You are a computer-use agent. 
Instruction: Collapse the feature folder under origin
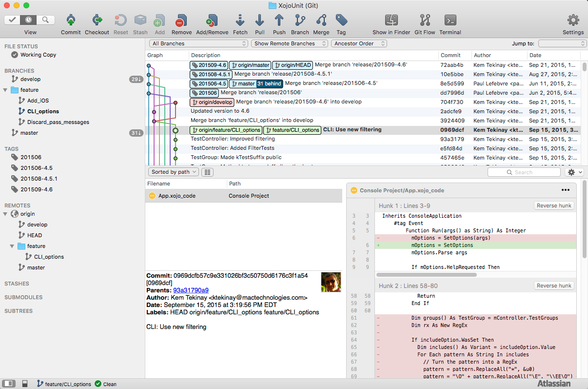[12, 246]
